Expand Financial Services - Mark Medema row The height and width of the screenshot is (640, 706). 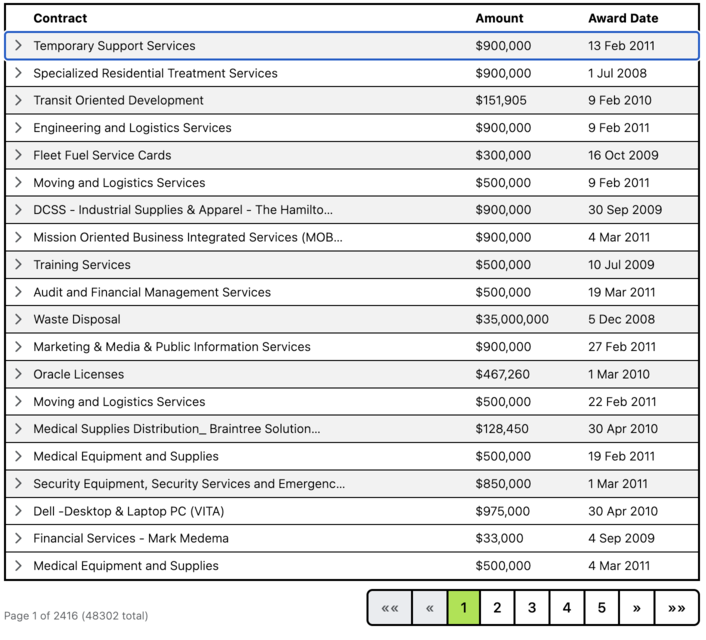18,538
